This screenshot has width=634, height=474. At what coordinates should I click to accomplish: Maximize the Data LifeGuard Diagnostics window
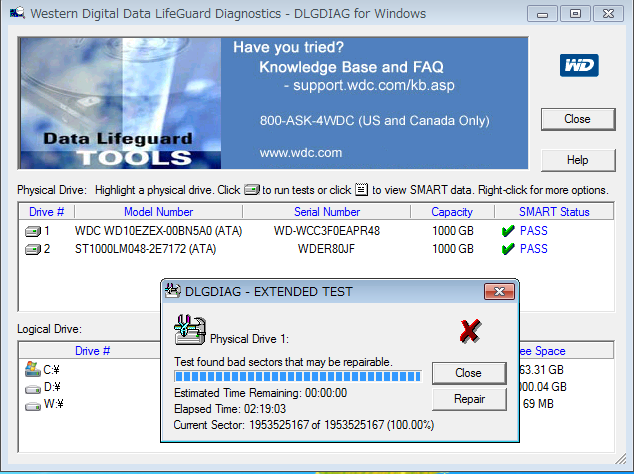tap(575, 14)
